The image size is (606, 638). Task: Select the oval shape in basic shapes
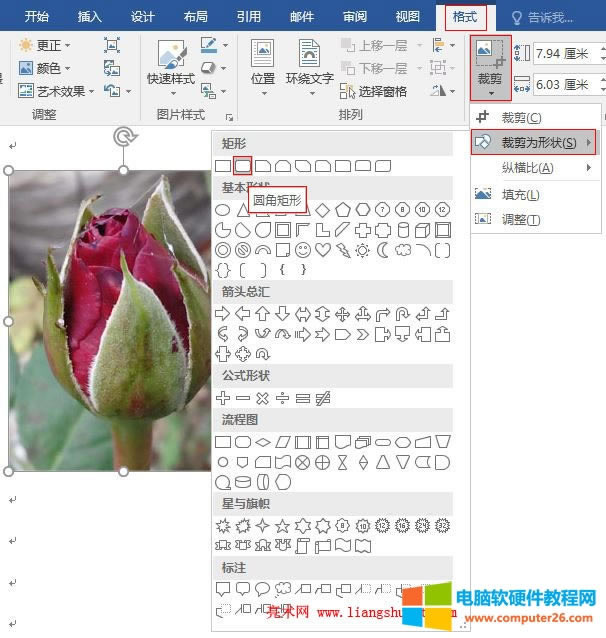coord(223,210)
